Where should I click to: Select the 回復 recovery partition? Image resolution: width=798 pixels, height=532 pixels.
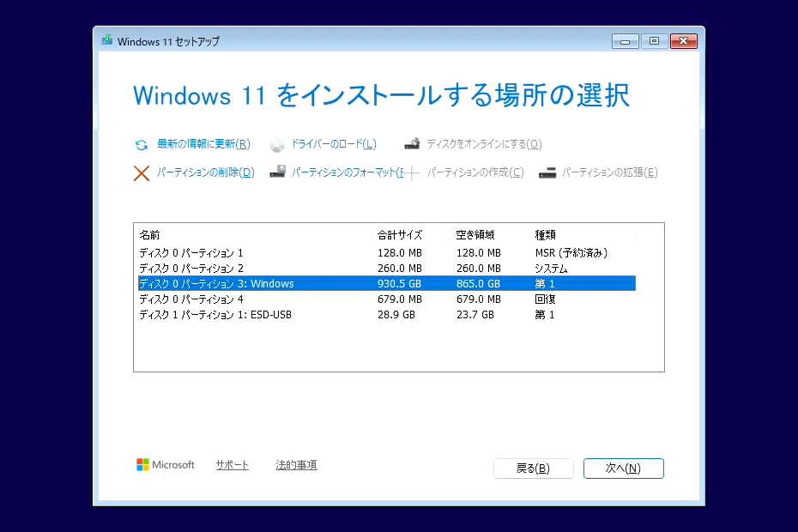(257, 299)
